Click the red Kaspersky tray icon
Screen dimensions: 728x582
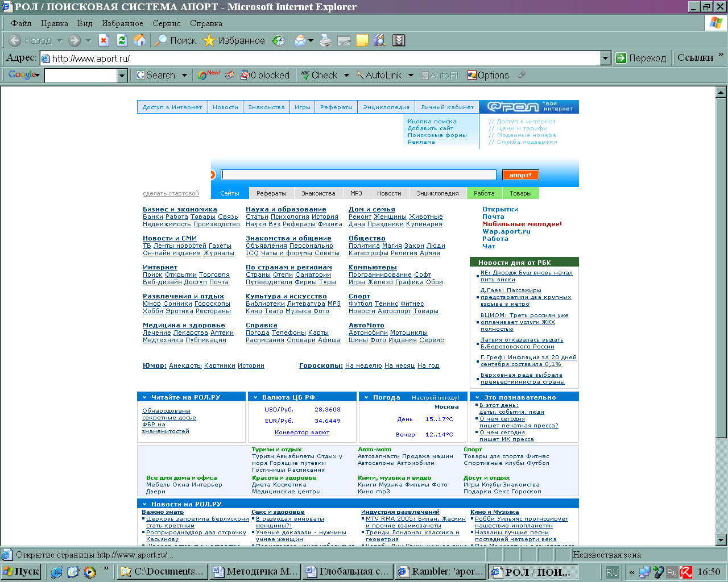tap(686, 572)
